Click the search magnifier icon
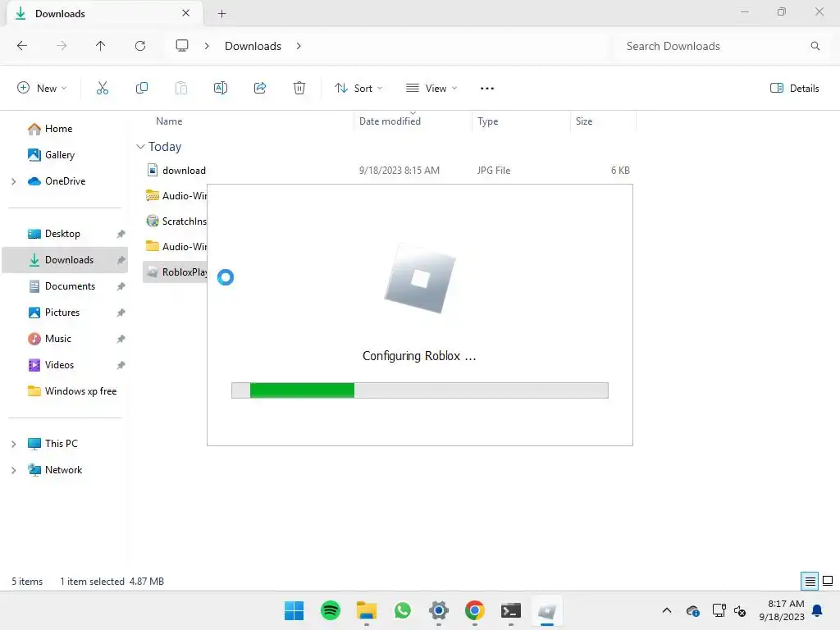 click(815, 46)
